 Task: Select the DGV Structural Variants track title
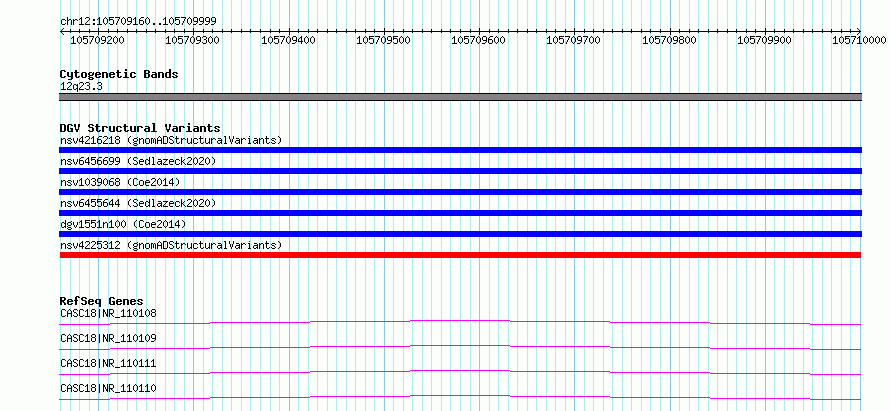click(140, 128)
